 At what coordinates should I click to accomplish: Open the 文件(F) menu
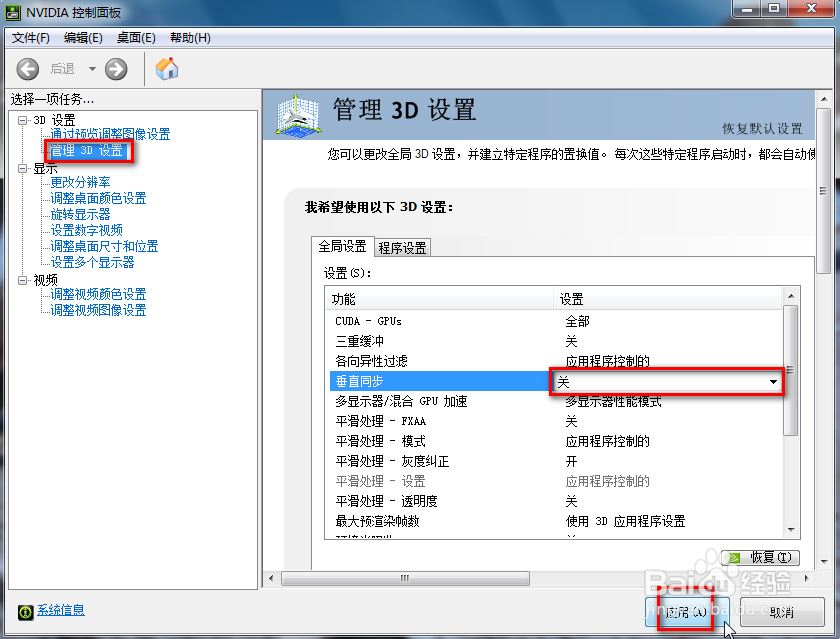click(x=31, y=38)
